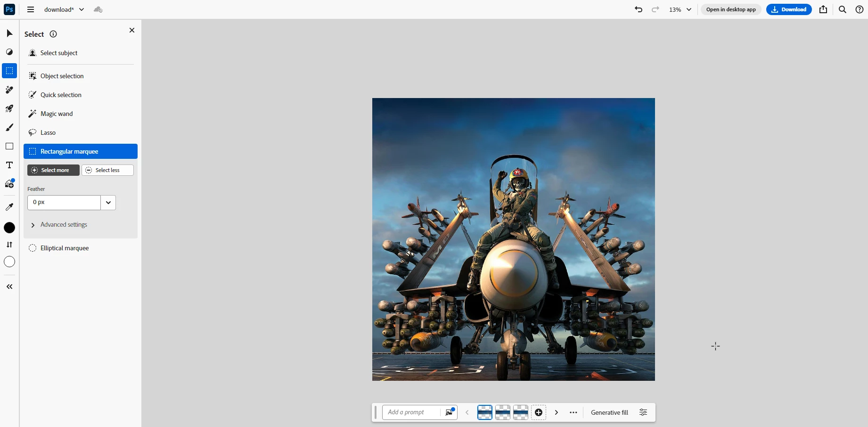The height and width of the screenshot is (427, 868).
Task: Open the Share icon
Action: coord(823,9)
